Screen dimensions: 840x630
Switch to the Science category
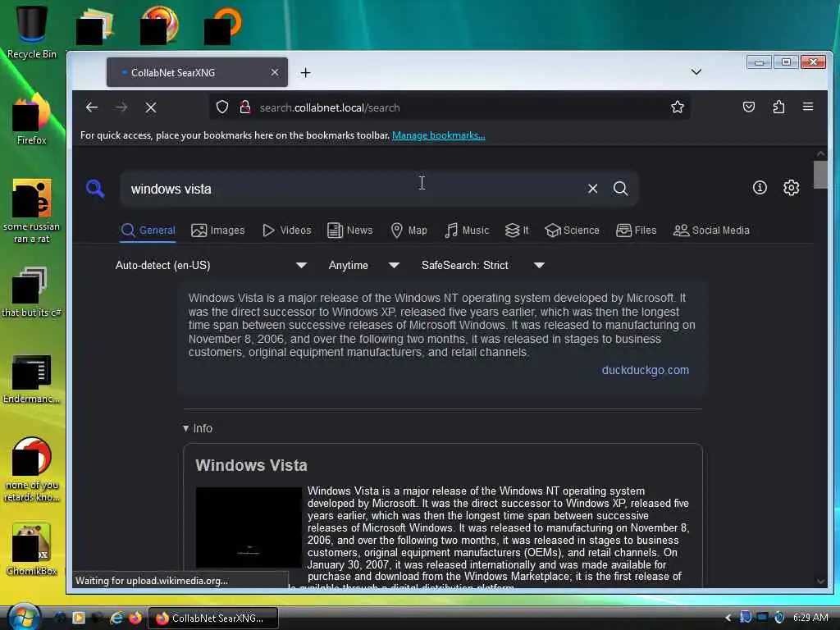pyautogui.click(x=572, y=231)
